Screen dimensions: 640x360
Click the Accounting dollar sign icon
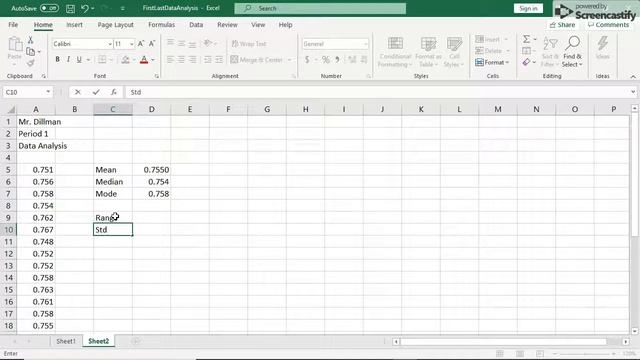(x=307, y=60)
